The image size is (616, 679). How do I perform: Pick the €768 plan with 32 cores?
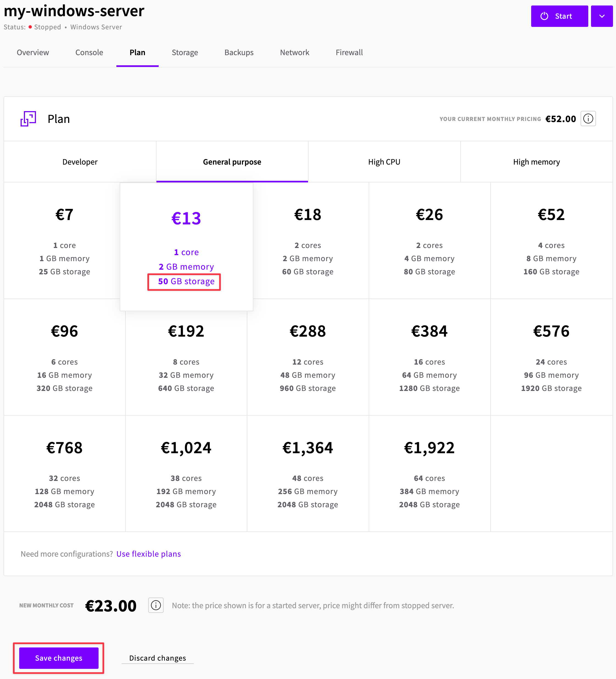click(64, 474)
